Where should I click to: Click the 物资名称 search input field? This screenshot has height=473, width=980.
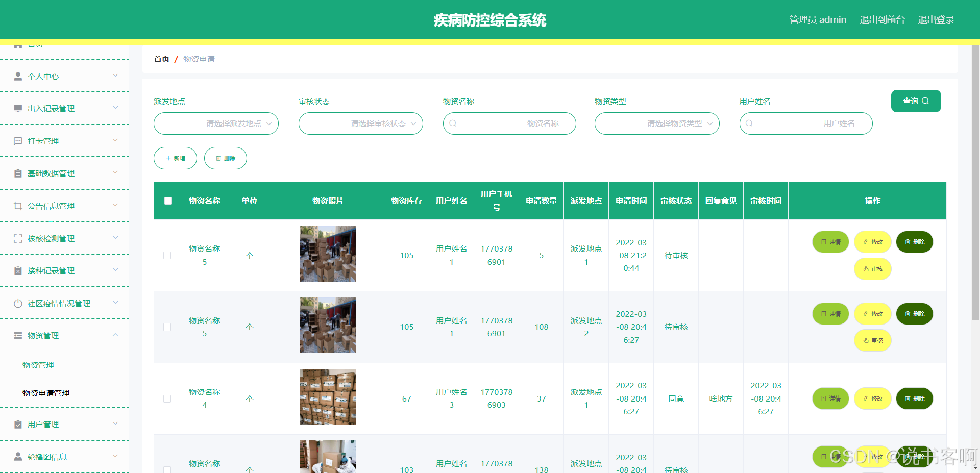click(509, 123)
